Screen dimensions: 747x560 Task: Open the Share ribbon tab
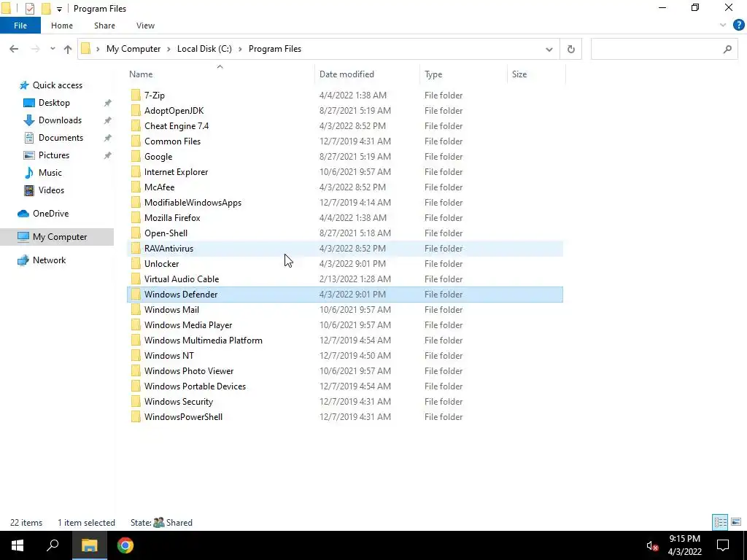[104, 26]
